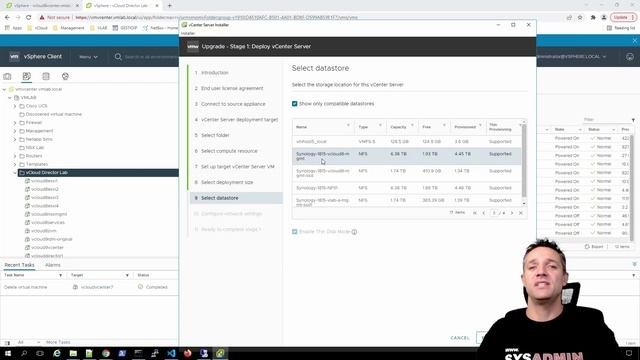Open Hosts and Clusters view icon
The height and width of the screenshot is (360, 640).
click(7, 76)
